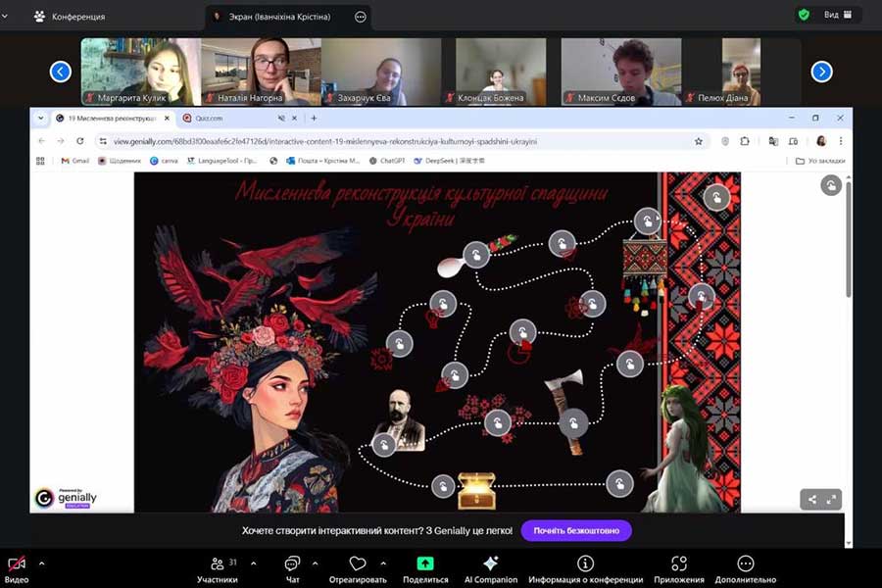Open the Gmail bookmark
This screenshot has height=588, width=882.
(75, 161)
